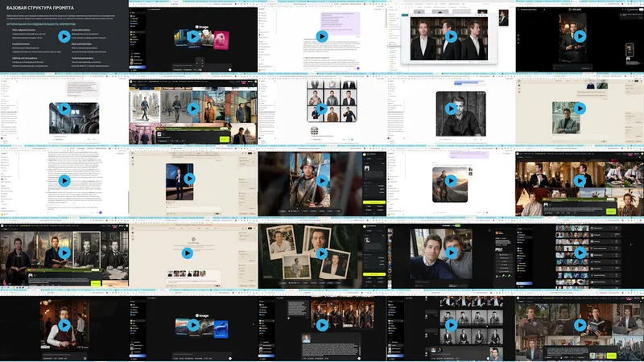Play the video showing two men taking a selfie
Viewport: 644px width, 362px height.
(451, 253)
